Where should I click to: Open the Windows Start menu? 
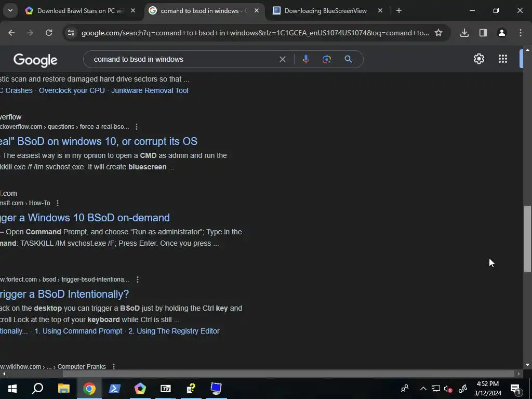pyautogui.click(x=12, y=389)
